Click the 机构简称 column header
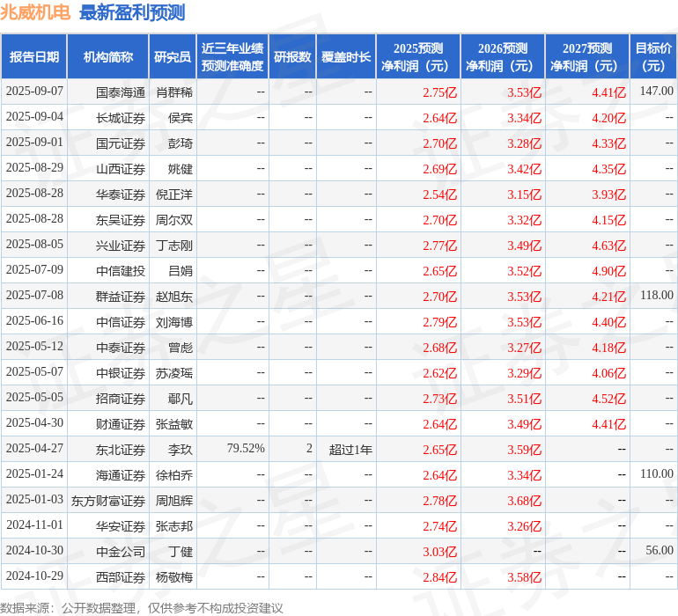This screenshot has height=616, width=678. [108, 57]
